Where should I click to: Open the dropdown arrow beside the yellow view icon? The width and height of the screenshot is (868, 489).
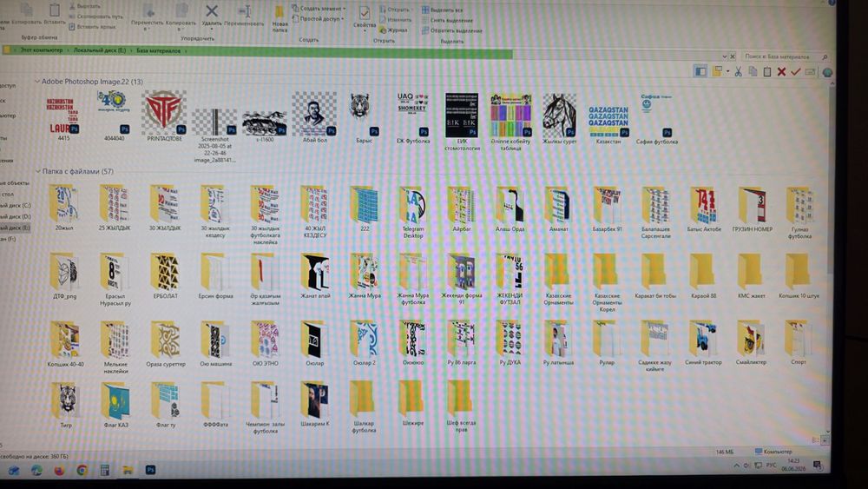(x=727, y=71)
